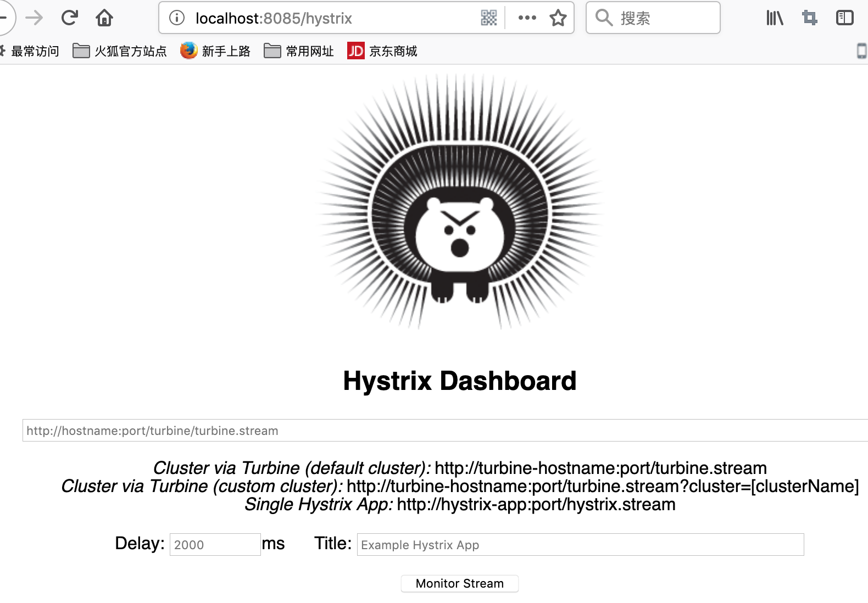Open the QR code icon in address bar

[488, 18]
